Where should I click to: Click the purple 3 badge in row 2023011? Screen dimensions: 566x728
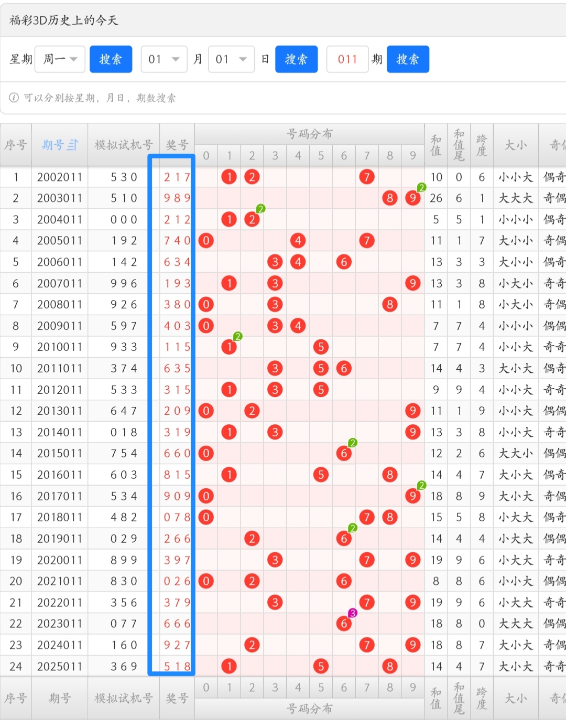click(353, 613)
